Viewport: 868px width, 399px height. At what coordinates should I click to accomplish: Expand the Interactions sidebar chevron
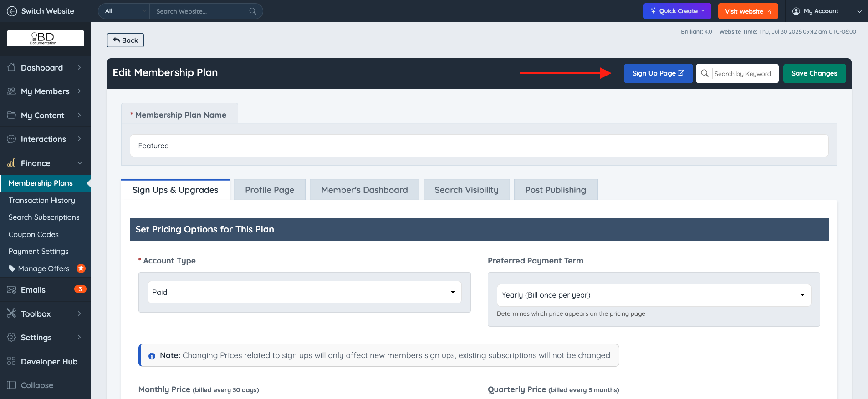pos(79,139)
